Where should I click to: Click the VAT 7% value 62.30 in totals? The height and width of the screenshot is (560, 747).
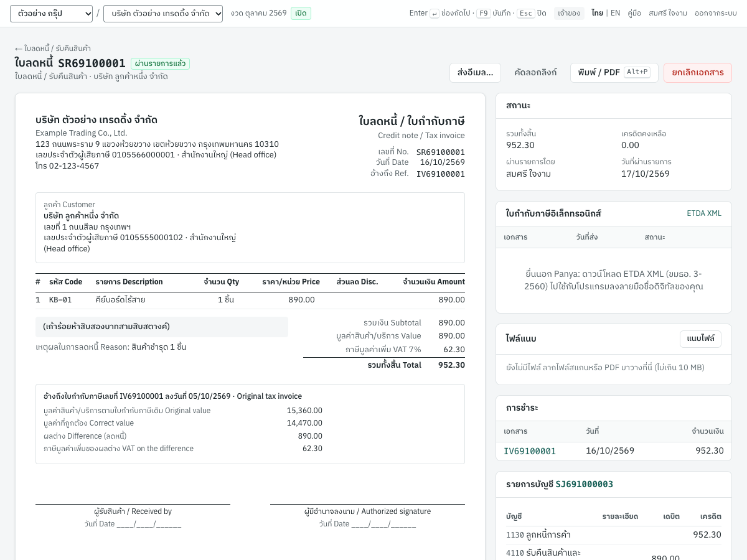click(454, 350)
